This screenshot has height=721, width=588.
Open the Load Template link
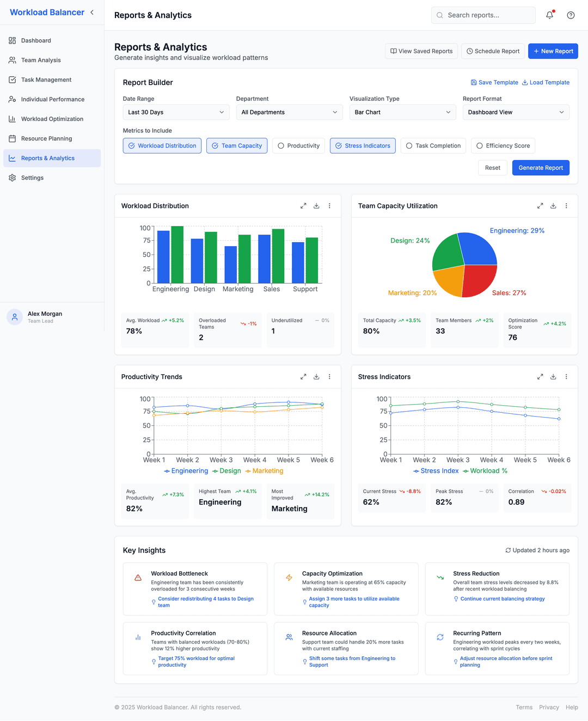(x=546, y=82)
